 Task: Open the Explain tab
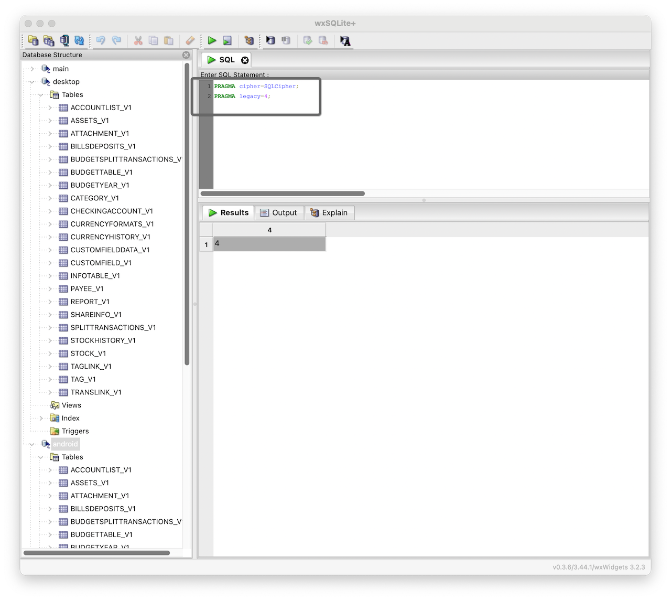click(328, 212)
